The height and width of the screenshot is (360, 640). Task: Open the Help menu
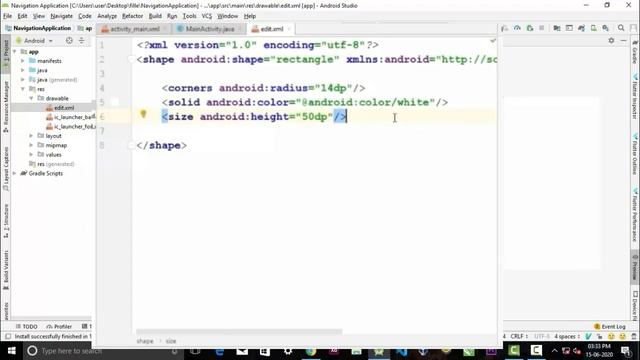(x=250, y=16)
